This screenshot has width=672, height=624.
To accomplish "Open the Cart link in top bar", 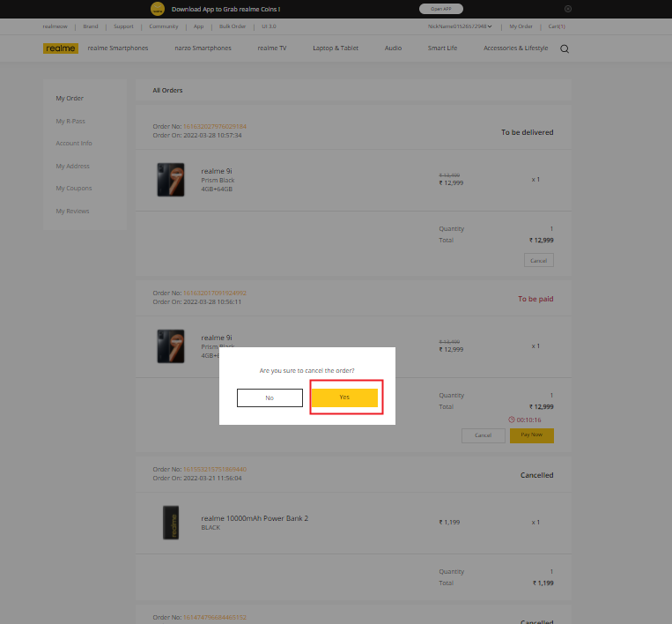I will [557, 26].
